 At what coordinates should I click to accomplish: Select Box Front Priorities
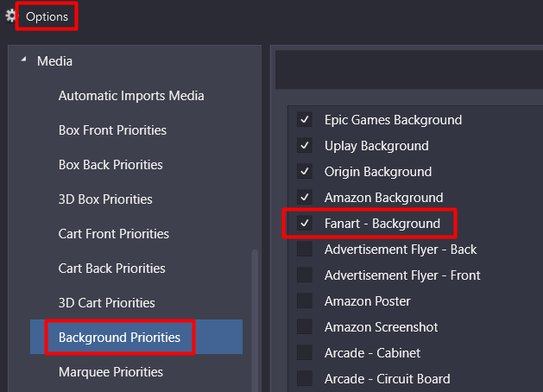pyautogui.click(x=112, y=130)
